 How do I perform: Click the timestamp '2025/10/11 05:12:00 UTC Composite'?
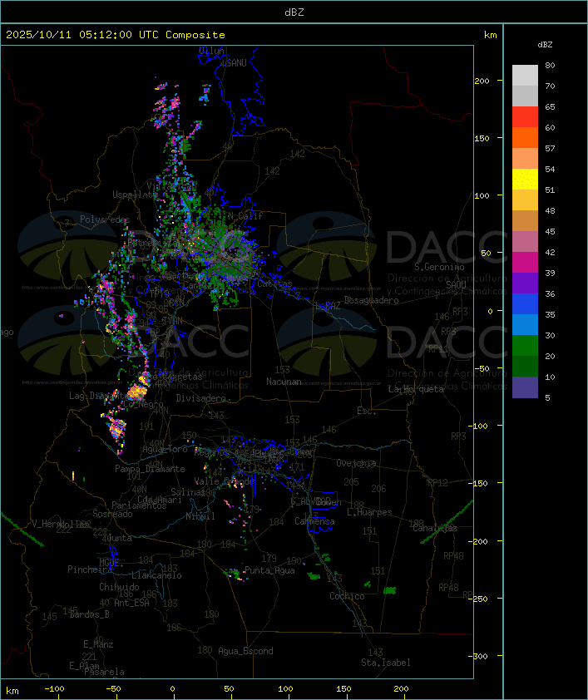click(116, 35)
